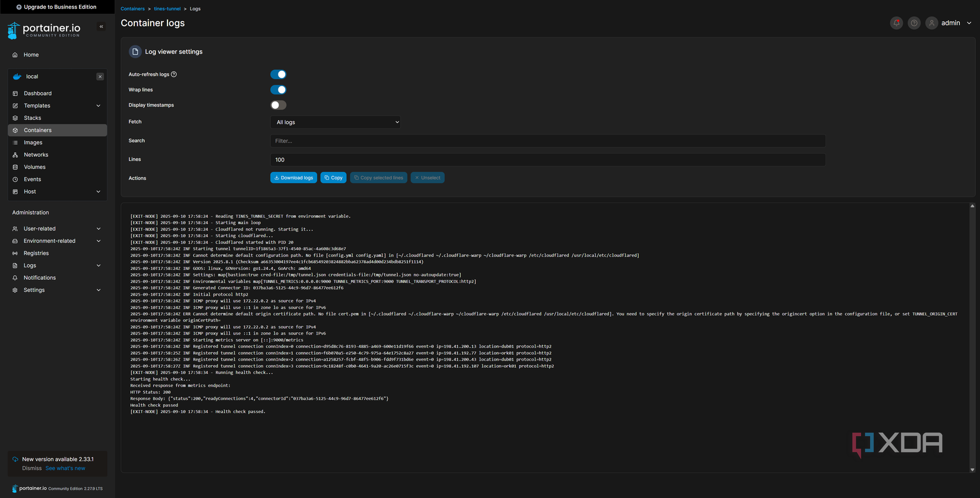Viewport: 980px width, 498px height.
Task: Collapse the sidebar with the double-chevron icon
Action: pos(102,27)
